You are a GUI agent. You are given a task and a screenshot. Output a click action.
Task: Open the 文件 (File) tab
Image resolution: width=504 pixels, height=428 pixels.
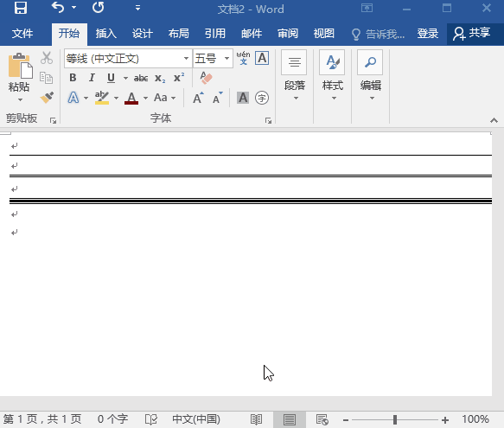[x=22, y=33]
